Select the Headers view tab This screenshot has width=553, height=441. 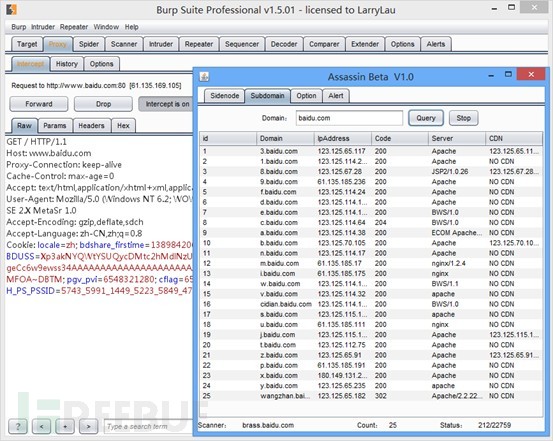point(91,126)
